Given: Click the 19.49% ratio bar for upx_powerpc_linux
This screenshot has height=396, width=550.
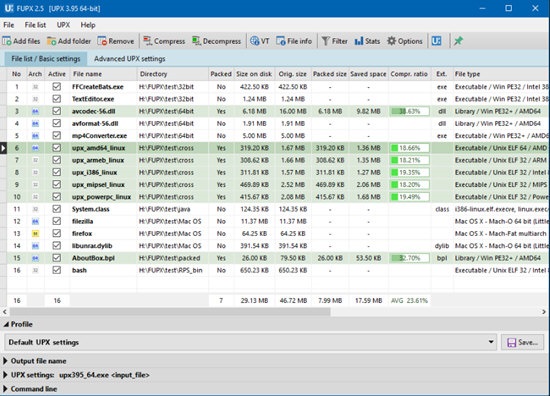Looking at the screenshot, I should coord(410,197).
